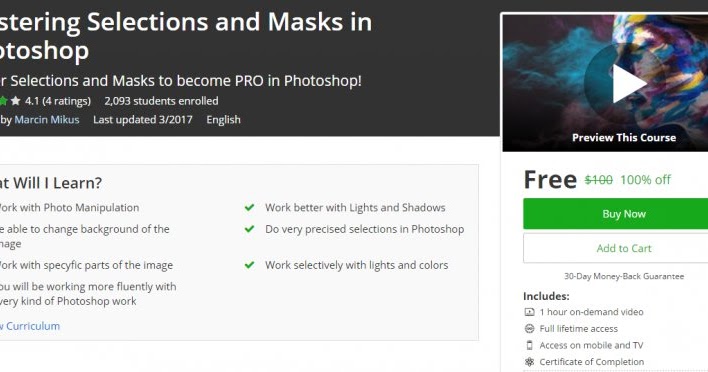Click the Full lifetime access icon
This screenshot has width=708, height=372.
pos(529,329)
